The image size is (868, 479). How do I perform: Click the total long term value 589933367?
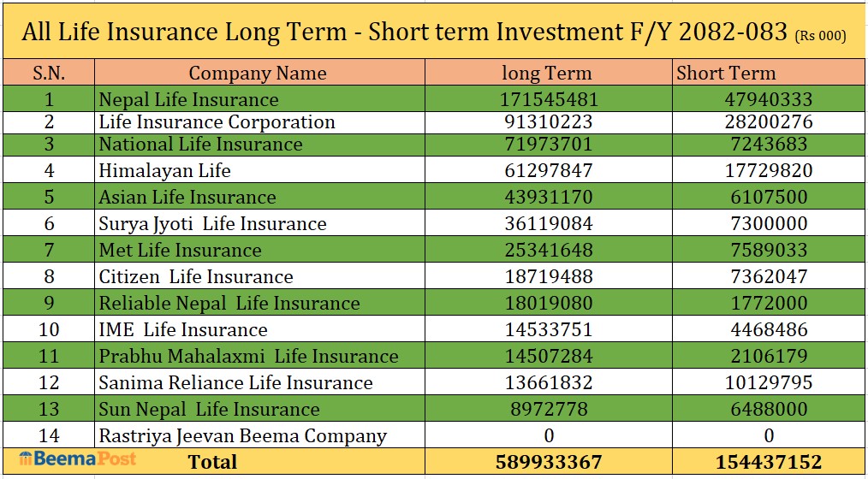[x=548, y=462]
